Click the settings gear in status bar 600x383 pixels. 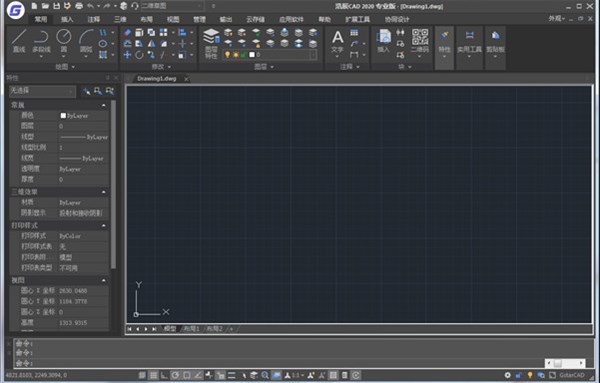[x=507, y=375]
